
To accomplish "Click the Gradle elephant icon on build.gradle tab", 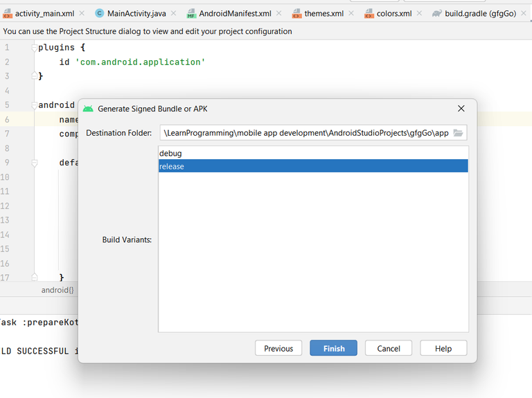I will [x=437, y=13].
